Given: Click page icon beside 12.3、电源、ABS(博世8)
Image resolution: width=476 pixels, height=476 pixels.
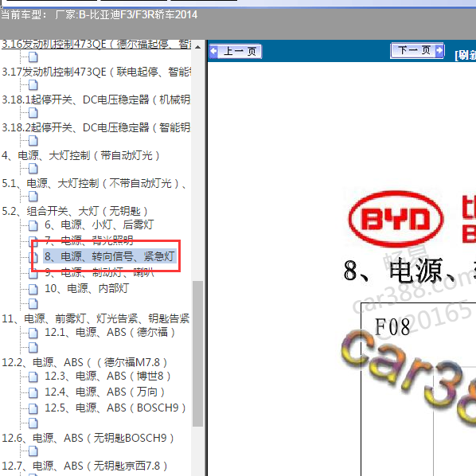Looking at the screenshot, I should pos(33,377).
